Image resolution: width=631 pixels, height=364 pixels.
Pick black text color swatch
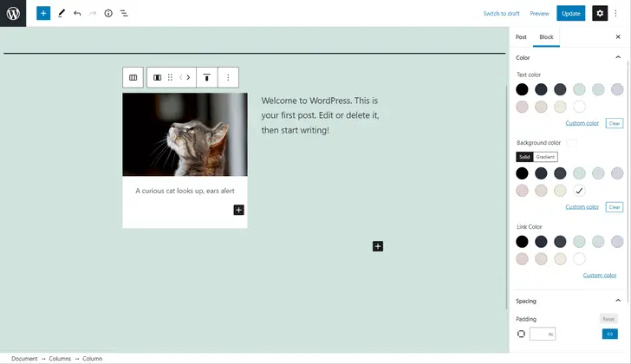(522, 89)
